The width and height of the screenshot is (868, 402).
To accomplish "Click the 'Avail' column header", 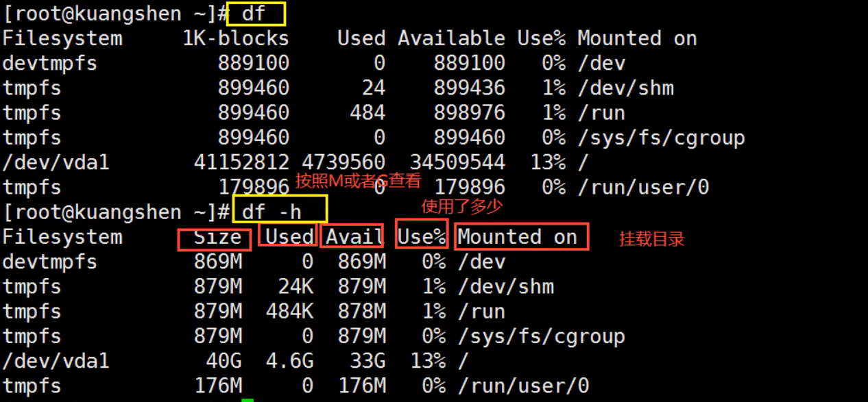I will [354, 237].
